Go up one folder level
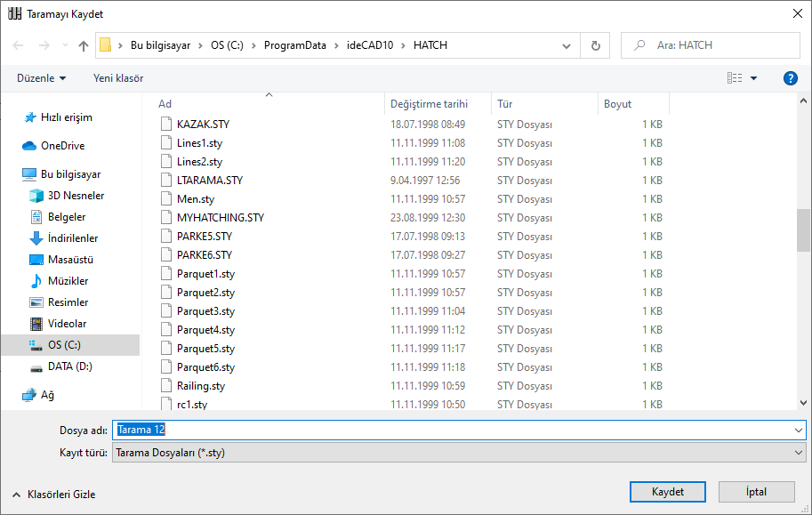This screenshot has width=812, height=515. coord(84,45)
